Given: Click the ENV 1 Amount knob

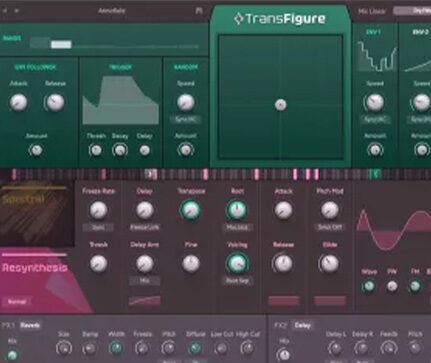Looking at the screenshot, I should coord(375,150).
